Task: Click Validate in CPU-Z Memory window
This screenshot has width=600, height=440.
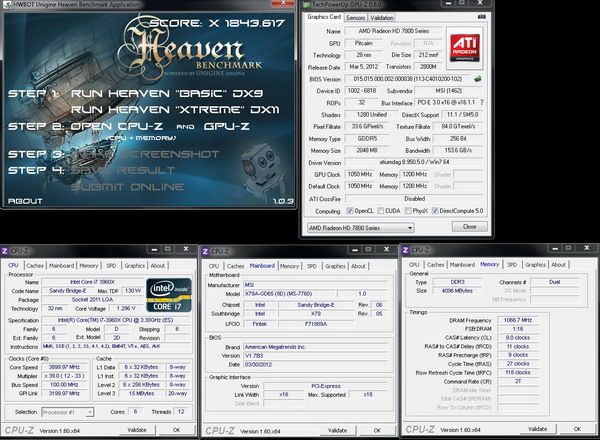Action: 537,429
